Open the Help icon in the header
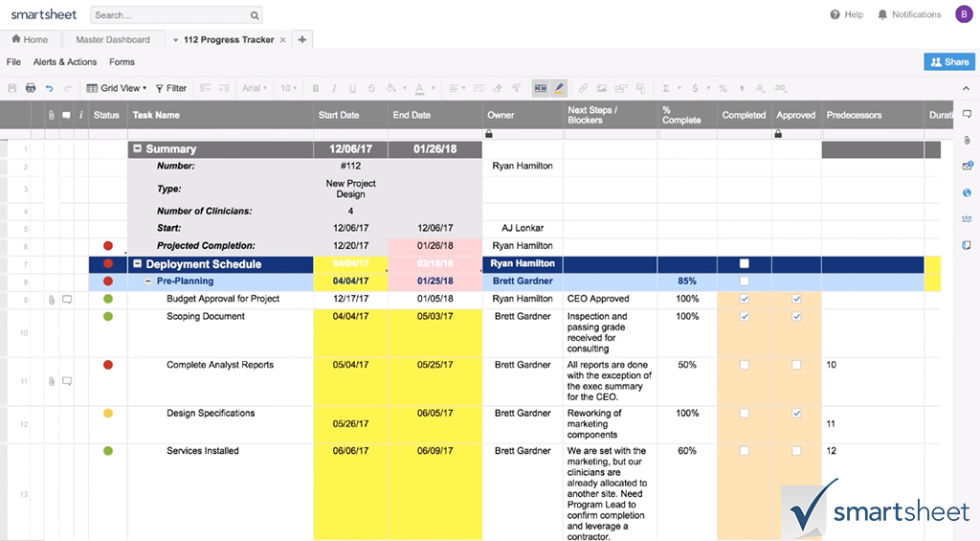The height and width of the screenshot is (541, 980). [835, 14]
